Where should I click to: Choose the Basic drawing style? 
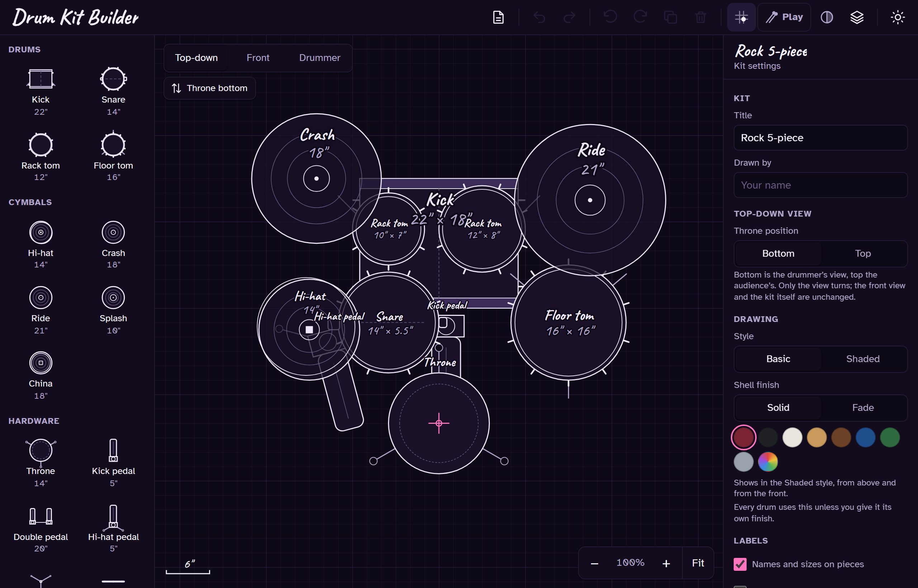point(778,359)
